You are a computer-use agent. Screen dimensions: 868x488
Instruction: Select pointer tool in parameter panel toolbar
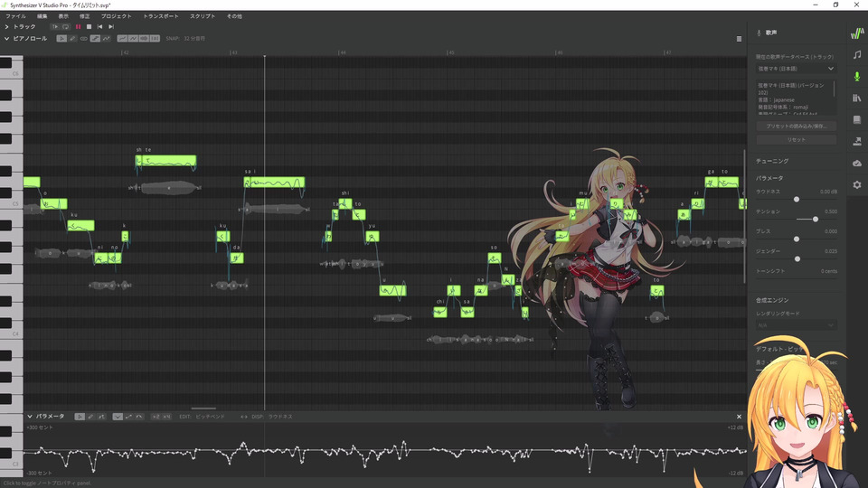(80, 417)
